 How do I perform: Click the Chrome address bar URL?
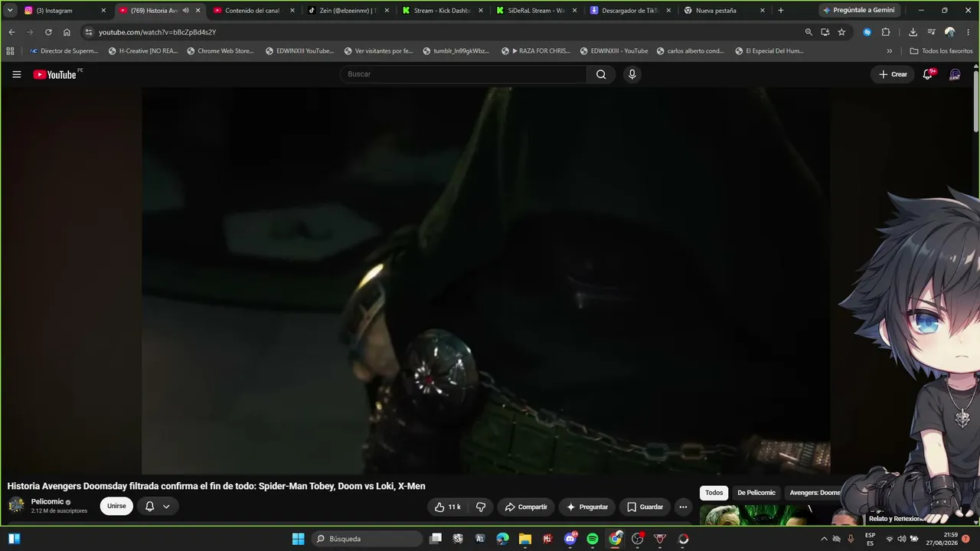[x=157, y=32]
